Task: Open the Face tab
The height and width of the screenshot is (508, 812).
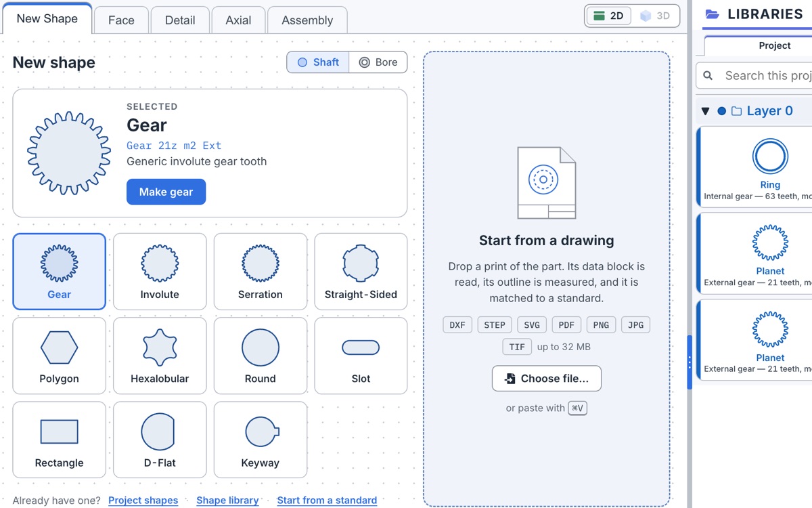Action: coord(121,20)
